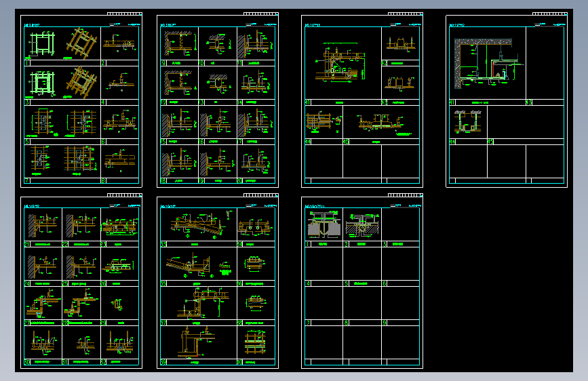Open the detail drawing numbered 21
Image resolution: width=588 pixels, height=381 pixels.
coord(43,224)
